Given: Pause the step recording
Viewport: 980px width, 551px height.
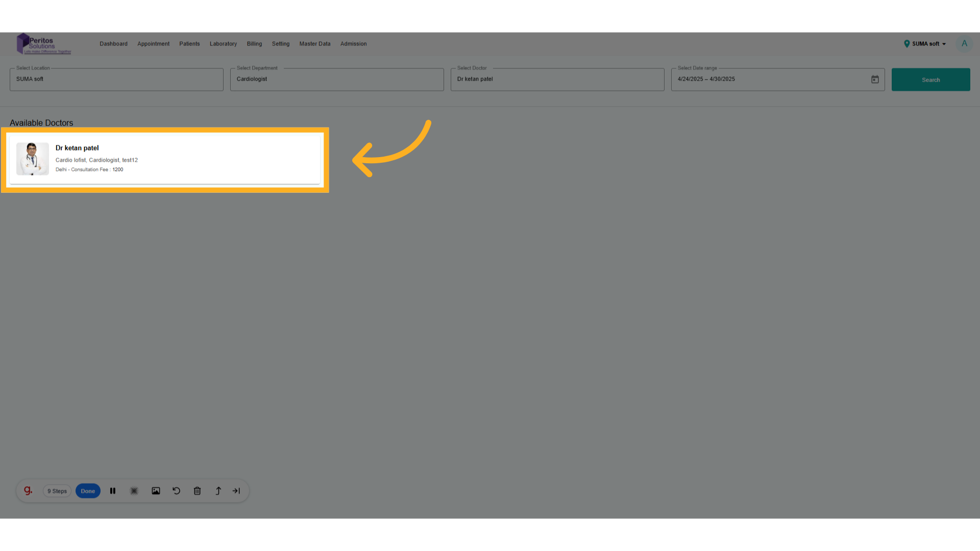Looking at the screenshot, I should click(113, 491).
